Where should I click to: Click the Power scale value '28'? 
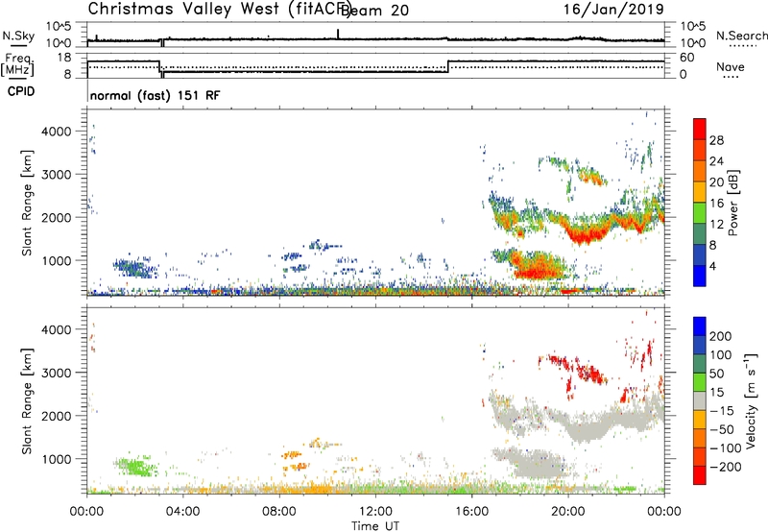pyautogui.click(x=716, y=140)
